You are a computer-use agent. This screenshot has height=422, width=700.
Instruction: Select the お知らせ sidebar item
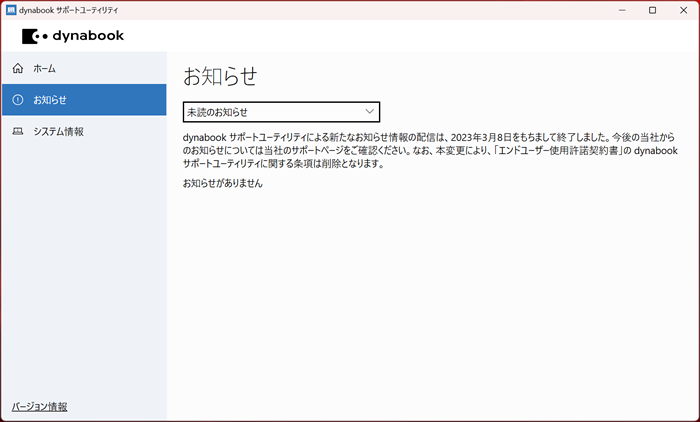[x=84, y=100]
